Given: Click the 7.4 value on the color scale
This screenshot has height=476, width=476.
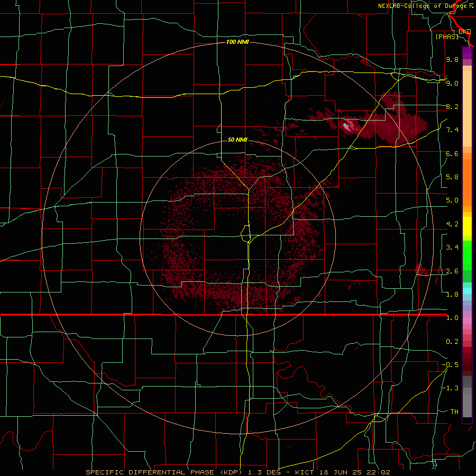Looking at the screenshot, I should click(x=452, y=130).
